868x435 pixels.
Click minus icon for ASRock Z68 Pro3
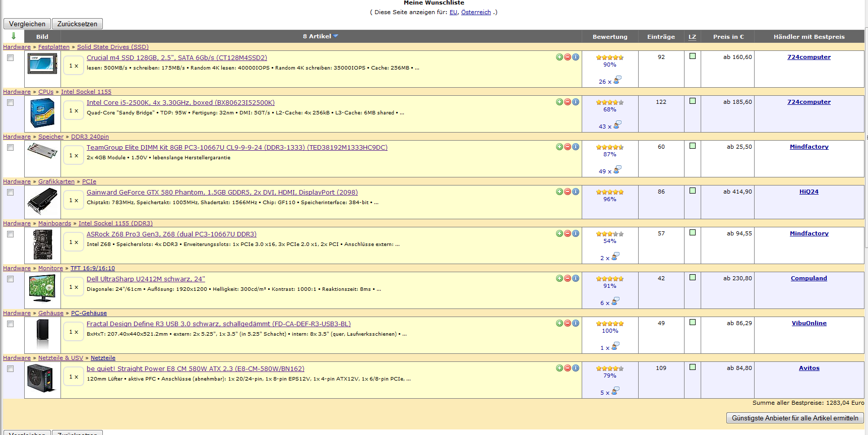tap(568, 233)
